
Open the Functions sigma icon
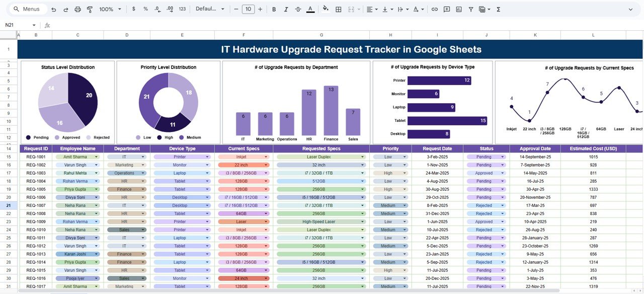coord(498,9)
